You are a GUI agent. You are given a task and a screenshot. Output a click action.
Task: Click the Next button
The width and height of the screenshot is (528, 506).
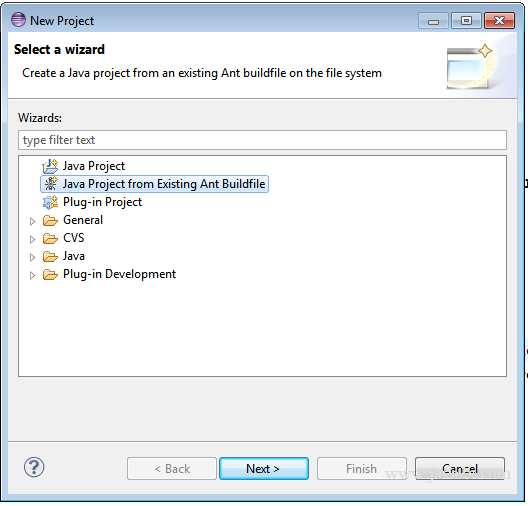pos(264,468)
